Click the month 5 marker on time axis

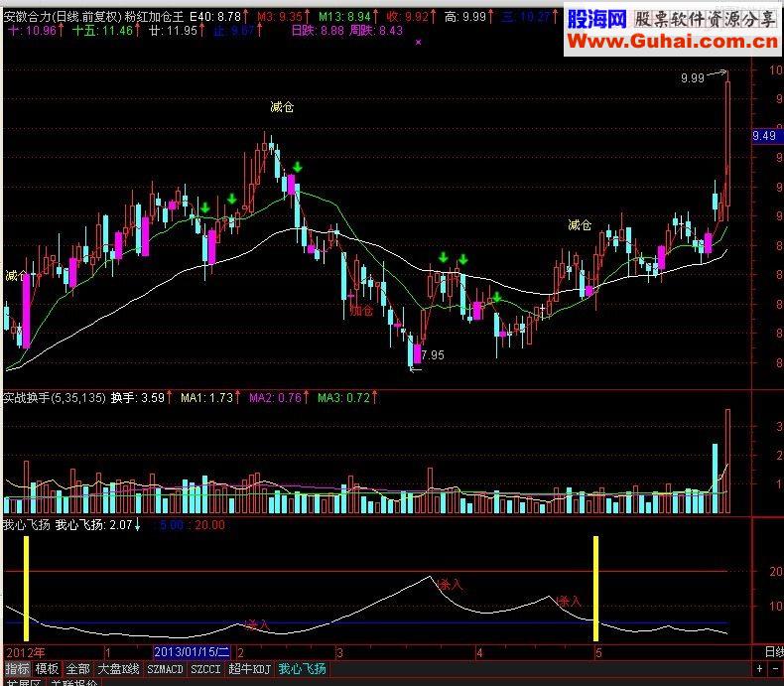coord(598,652)
